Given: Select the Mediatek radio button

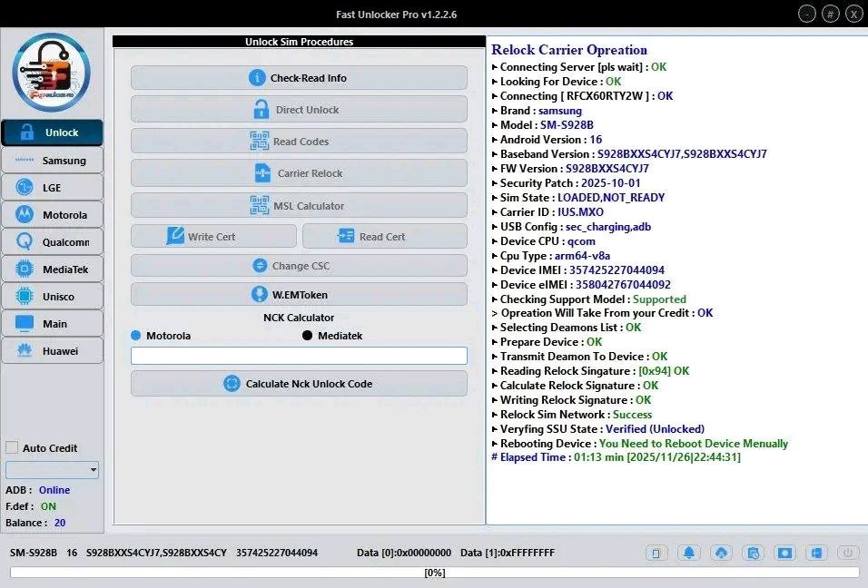Looking at the screenshot, I should tap(308, 336).
